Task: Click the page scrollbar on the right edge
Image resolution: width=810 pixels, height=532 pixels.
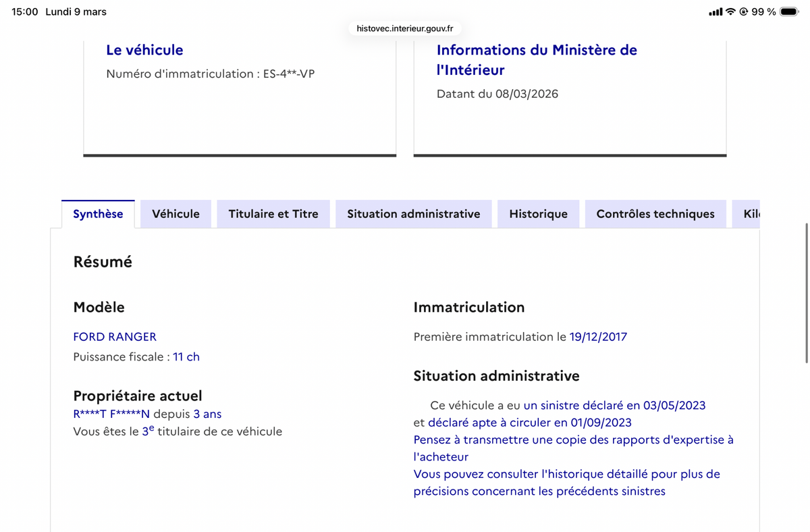Action: tap(807, 293)
